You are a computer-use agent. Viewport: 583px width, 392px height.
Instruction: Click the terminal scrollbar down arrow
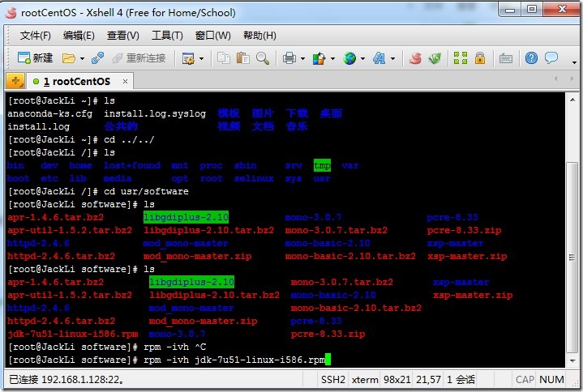coord(572,361)
